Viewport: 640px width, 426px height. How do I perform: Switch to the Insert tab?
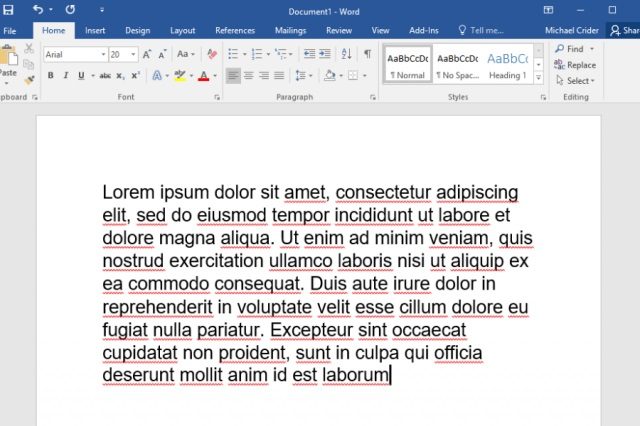[x=95, y=31]
